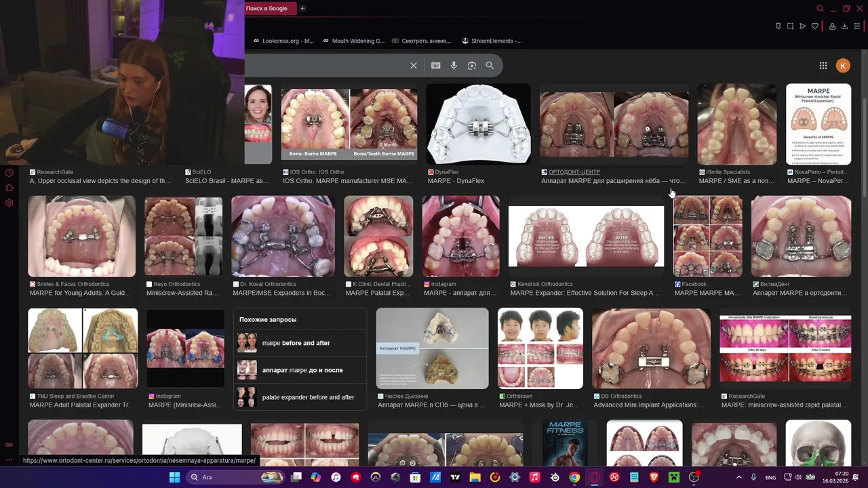
Task: Open a new browser tab with plus
Action: point(302,8)
